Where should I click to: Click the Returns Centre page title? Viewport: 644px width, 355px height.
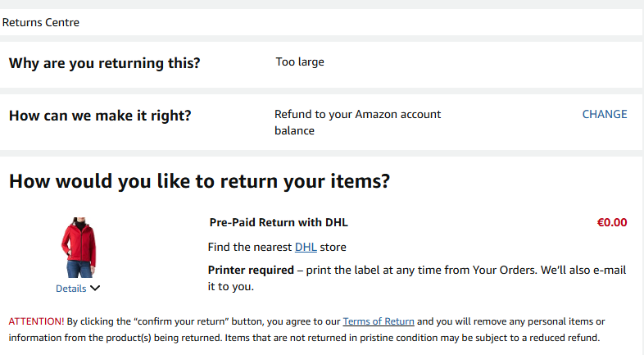pyautogui.click(x=41, y=22)
